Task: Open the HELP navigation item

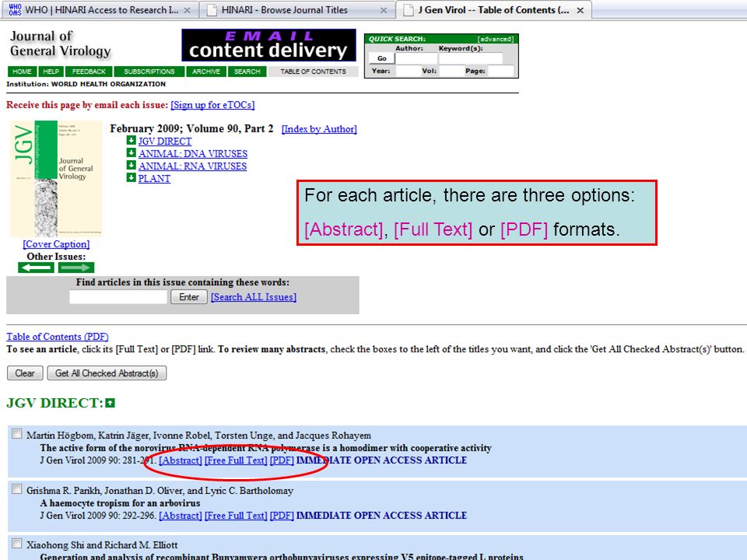Action: [51, 72]
